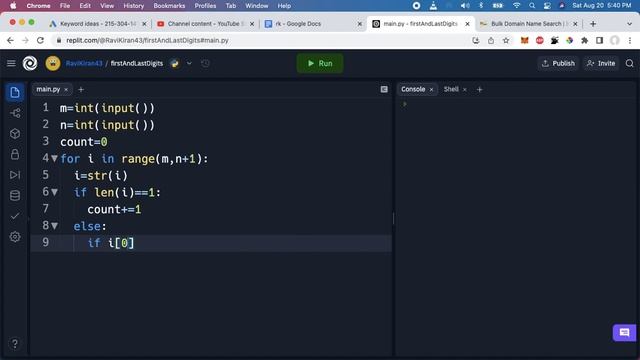
Task: Bookmark this page with star icon
Action: [506, 40]
